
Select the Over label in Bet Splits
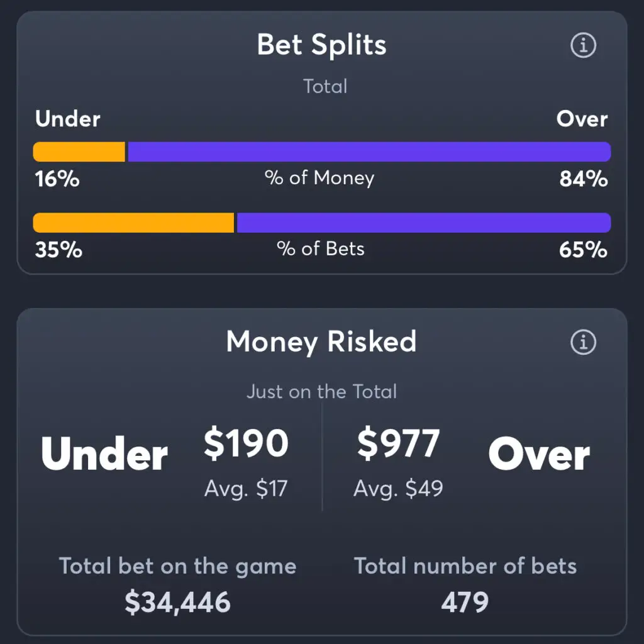pyautogui.click(x=582, y=119)
